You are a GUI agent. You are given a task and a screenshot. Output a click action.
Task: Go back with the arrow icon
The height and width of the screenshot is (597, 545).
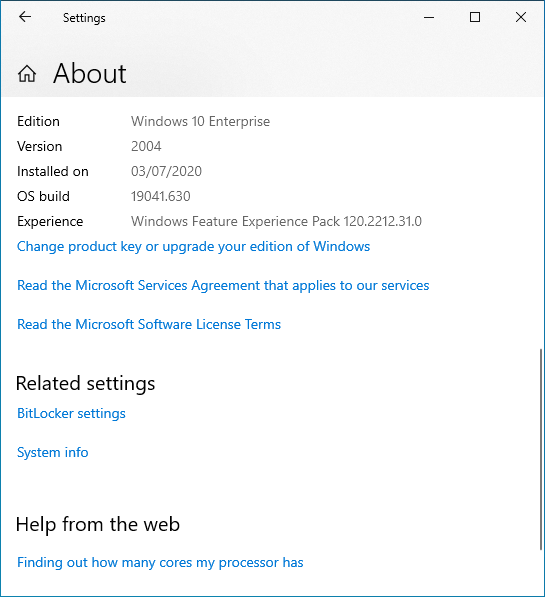25,17
